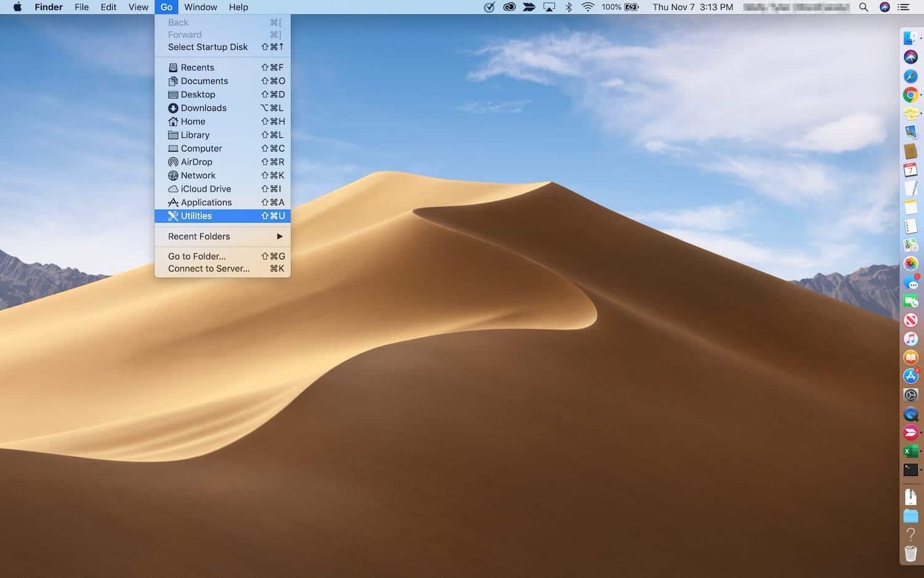Toggle Bluetooth from the menu bar

tap(568, 7)
